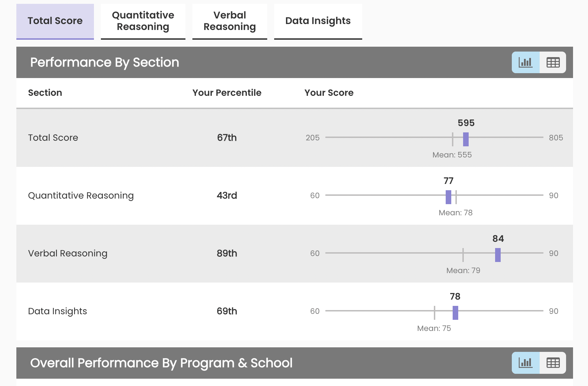Switch Program & School section to table view

(x=553, y=363)
